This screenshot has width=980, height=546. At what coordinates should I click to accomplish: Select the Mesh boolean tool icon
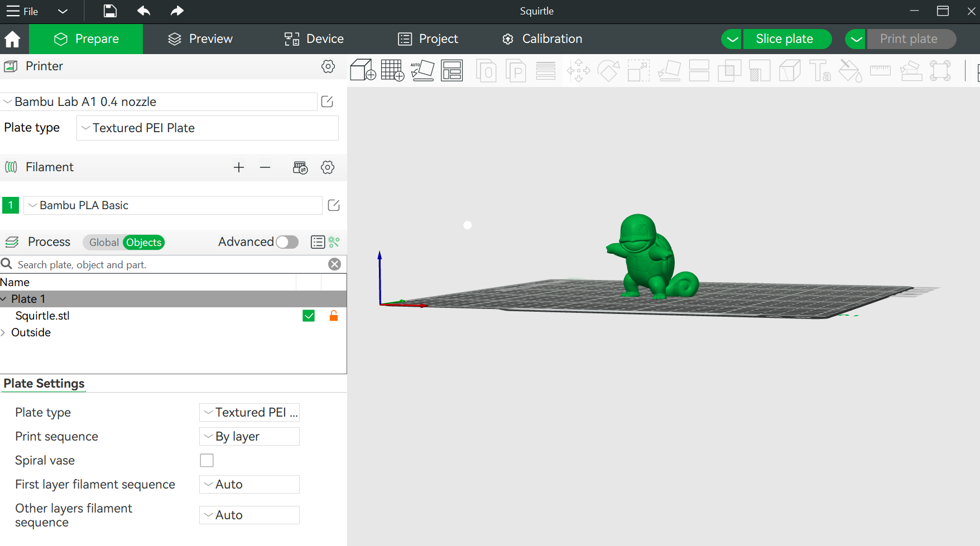tap(729, 70)
